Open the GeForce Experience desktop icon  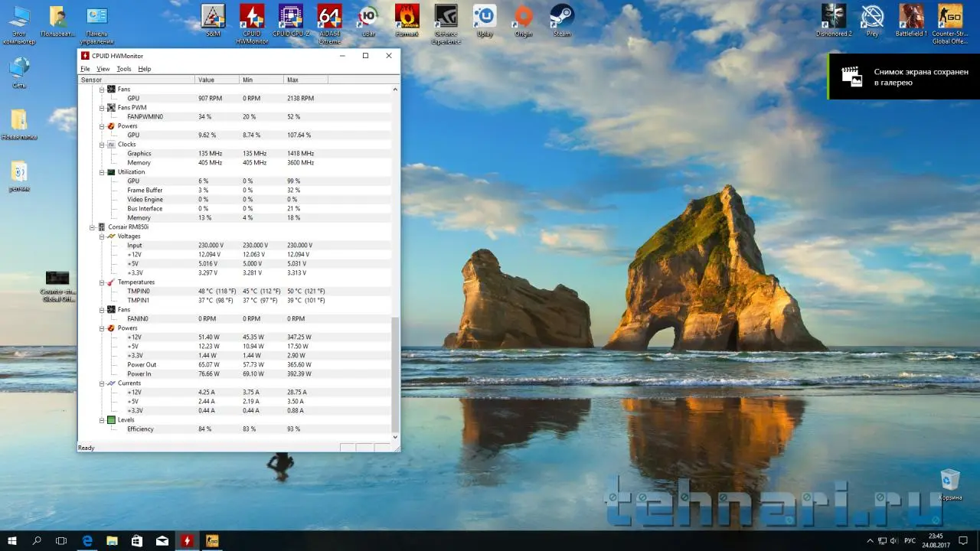click(446, 17)
